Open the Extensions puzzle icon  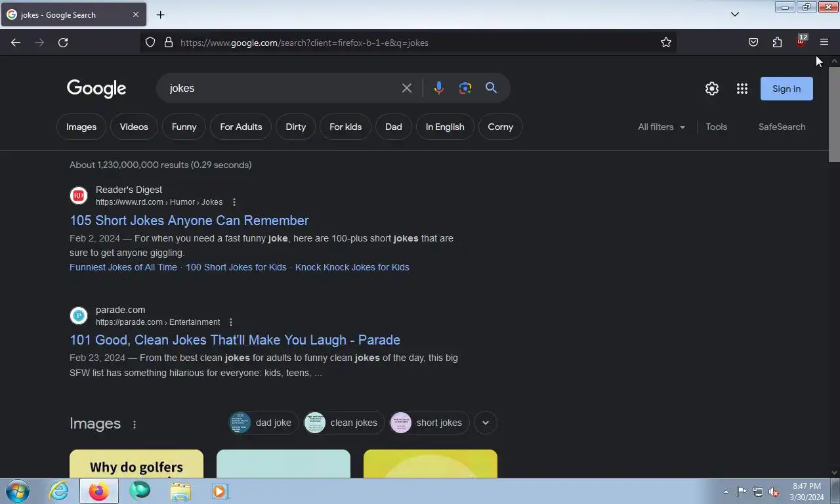[x=777, y=43]
